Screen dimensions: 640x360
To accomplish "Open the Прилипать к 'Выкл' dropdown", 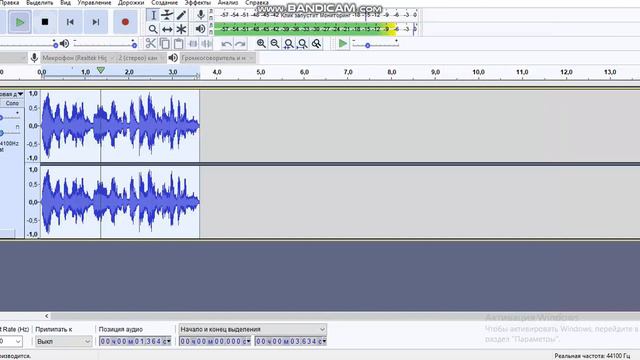I will click(x=63, y=341).
